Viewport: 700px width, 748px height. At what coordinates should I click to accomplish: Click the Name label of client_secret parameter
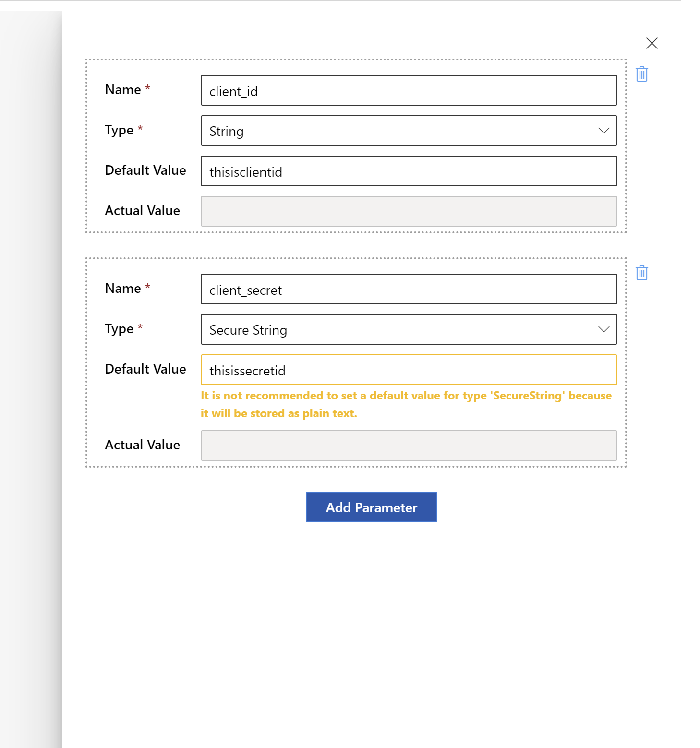(x=123, y=289)
